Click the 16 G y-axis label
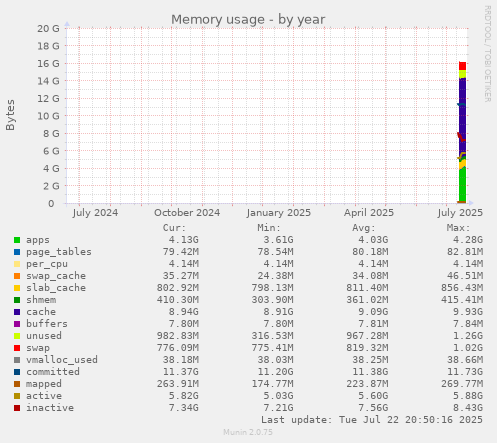The image size is (497, 443). pos(48,63)
